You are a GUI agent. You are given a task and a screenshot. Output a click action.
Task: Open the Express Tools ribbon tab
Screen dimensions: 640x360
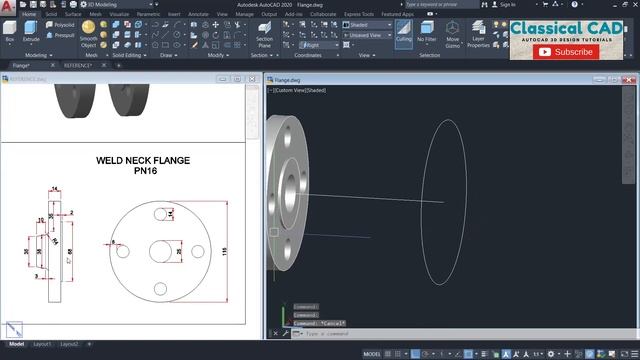[x=359, y=14]
